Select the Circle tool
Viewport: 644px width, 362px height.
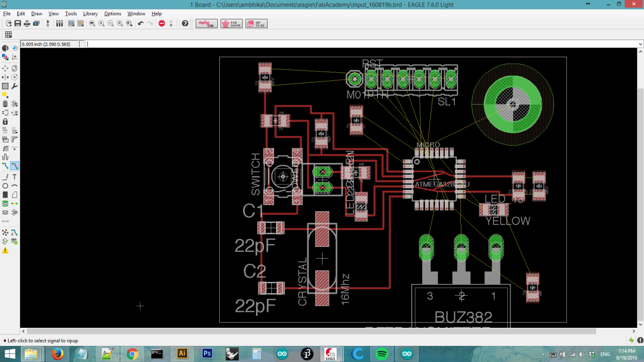(5, 186)
